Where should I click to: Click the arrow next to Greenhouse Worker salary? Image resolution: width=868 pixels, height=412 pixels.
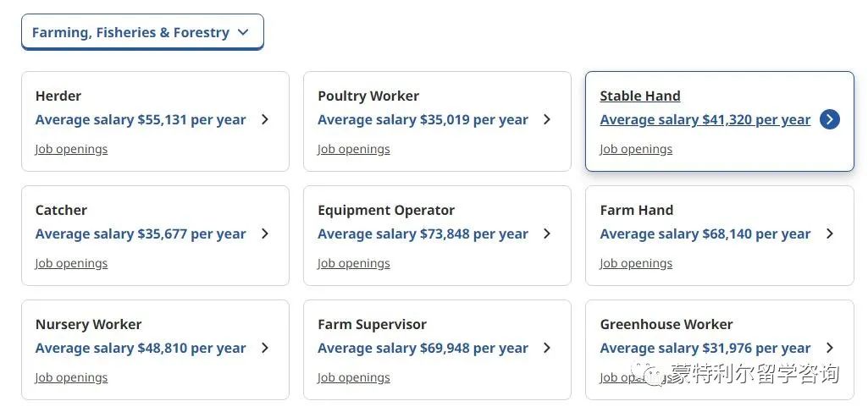pos(830,348)
